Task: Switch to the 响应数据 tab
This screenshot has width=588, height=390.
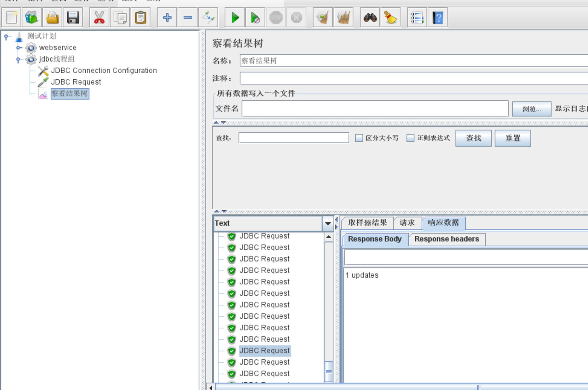Action: click(x=443, y=223)
